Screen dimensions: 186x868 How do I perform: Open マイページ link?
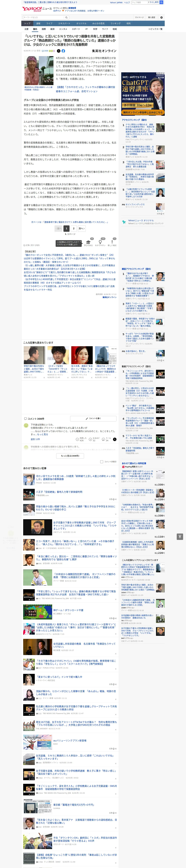139,18
